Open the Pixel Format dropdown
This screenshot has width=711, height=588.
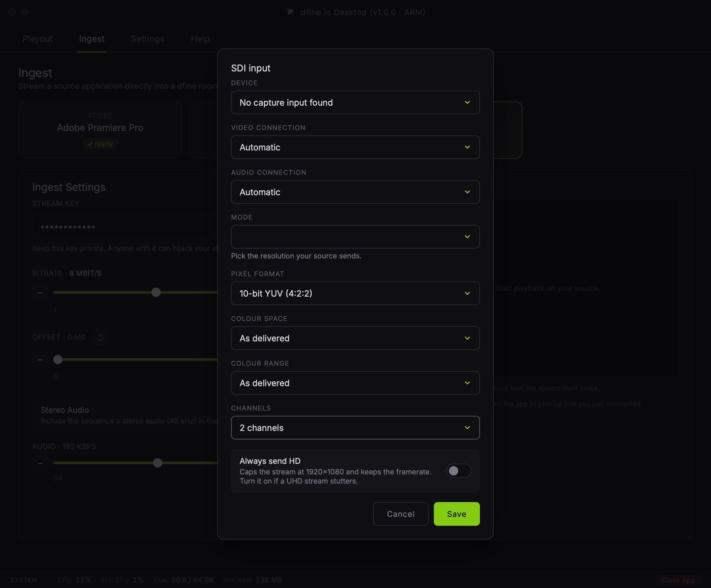[x=355, y=293]
